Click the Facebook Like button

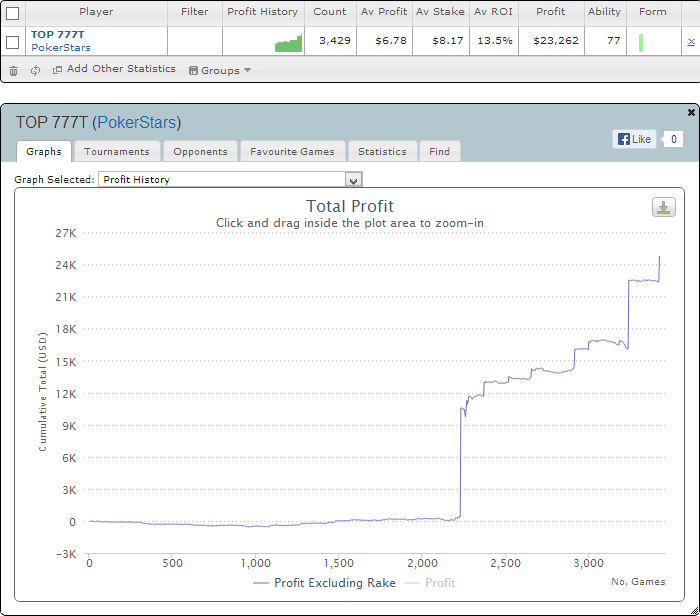pyautogui.click(x=634, y=139)
